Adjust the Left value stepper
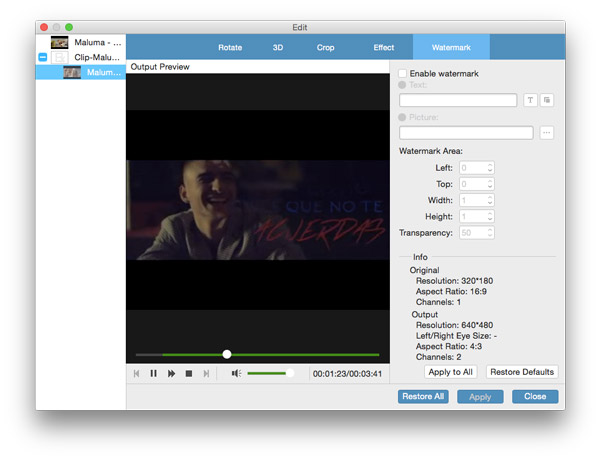 490,168
